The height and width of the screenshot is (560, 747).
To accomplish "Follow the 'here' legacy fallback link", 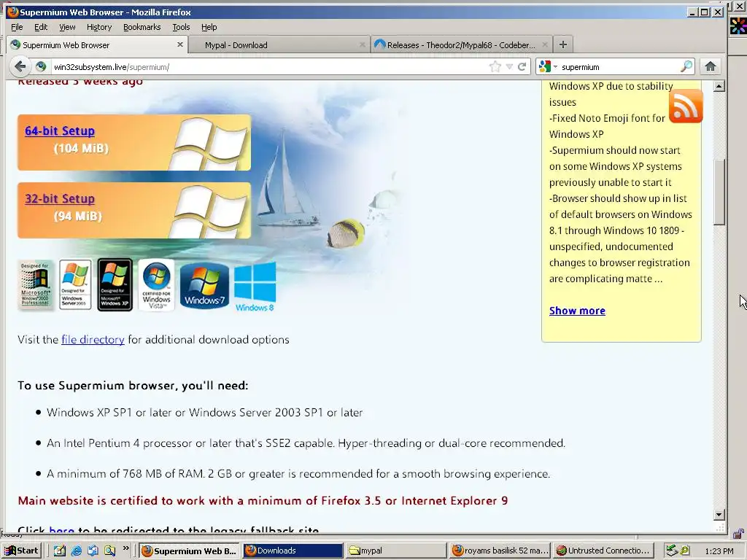I will point(61,529).
